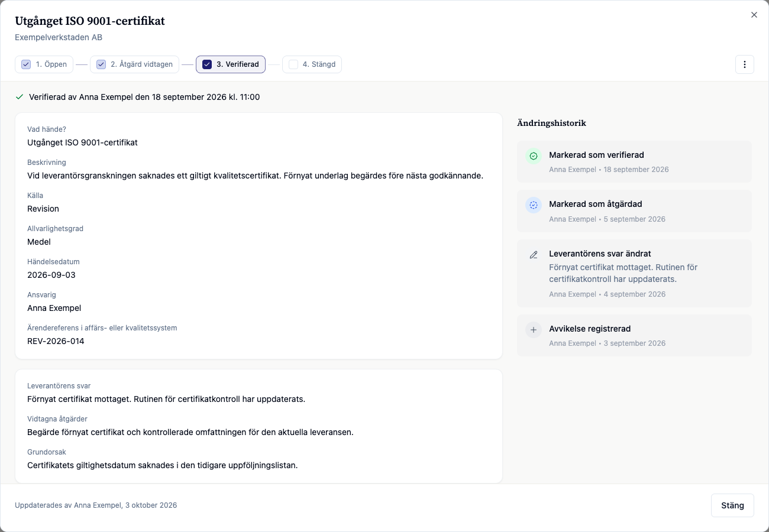Click the event date '2026-09-03'

pos(51,275)
